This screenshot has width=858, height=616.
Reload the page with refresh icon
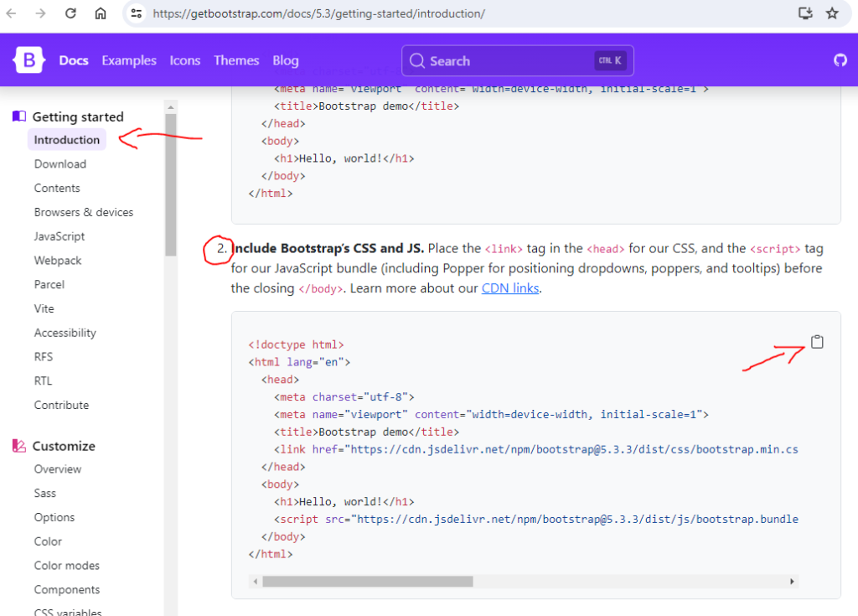click(x=71, y=13)
